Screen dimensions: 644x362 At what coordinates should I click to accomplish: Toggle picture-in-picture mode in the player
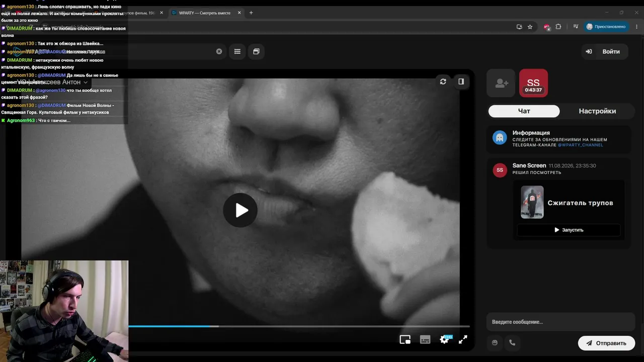click(x=405, y=340)
